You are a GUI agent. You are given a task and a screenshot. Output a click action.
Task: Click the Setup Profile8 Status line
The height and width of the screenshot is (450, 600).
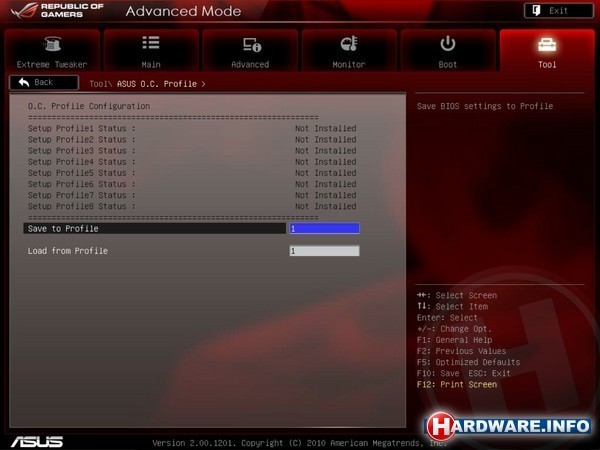click(x=192, y=206)
